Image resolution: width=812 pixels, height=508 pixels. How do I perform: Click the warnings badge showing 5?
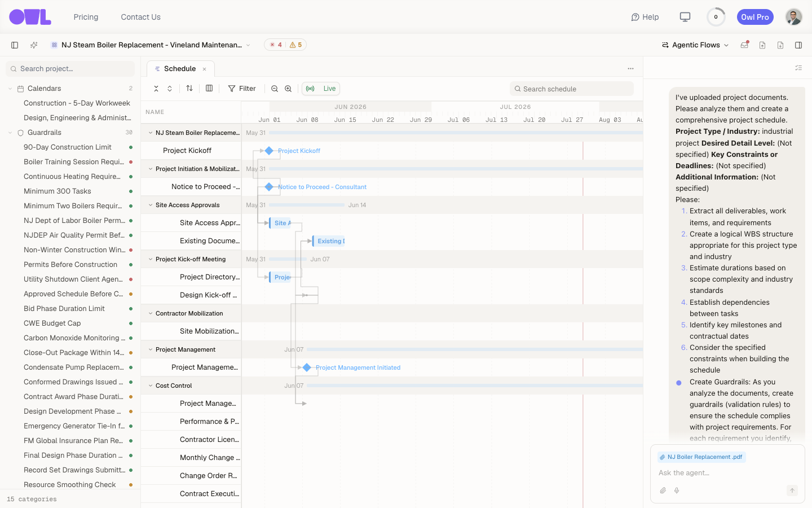pos(295,45)
